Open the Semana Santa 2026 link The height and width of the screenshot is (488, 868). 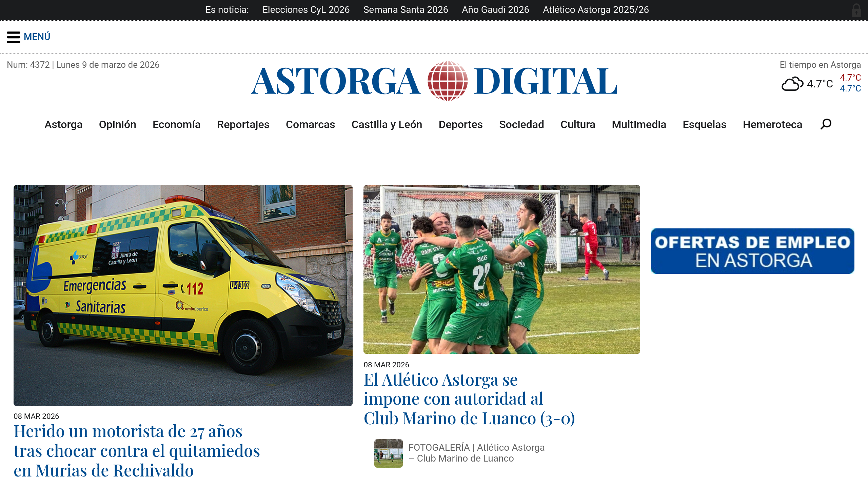pos(406,9)
